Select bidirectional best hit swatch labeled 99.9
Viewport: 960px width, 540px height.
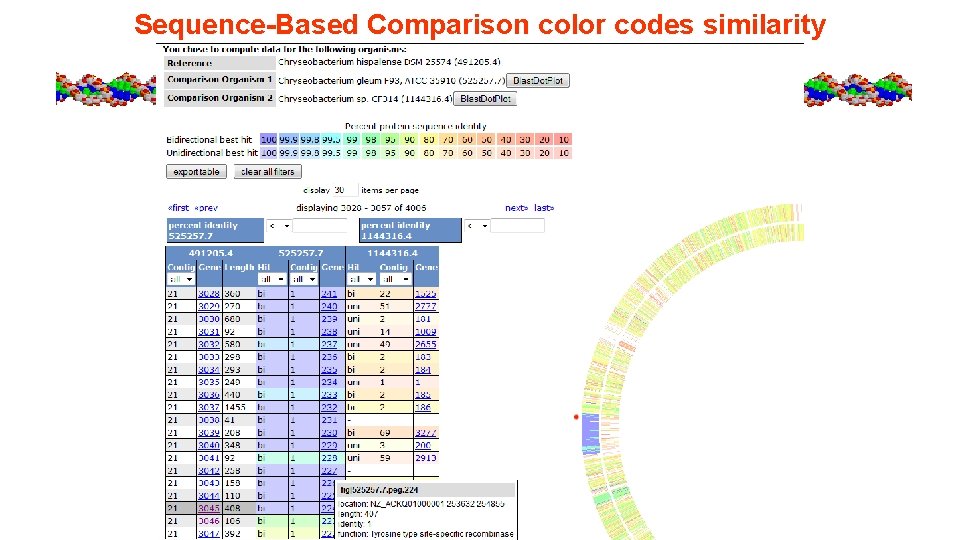tap(288, 140)
